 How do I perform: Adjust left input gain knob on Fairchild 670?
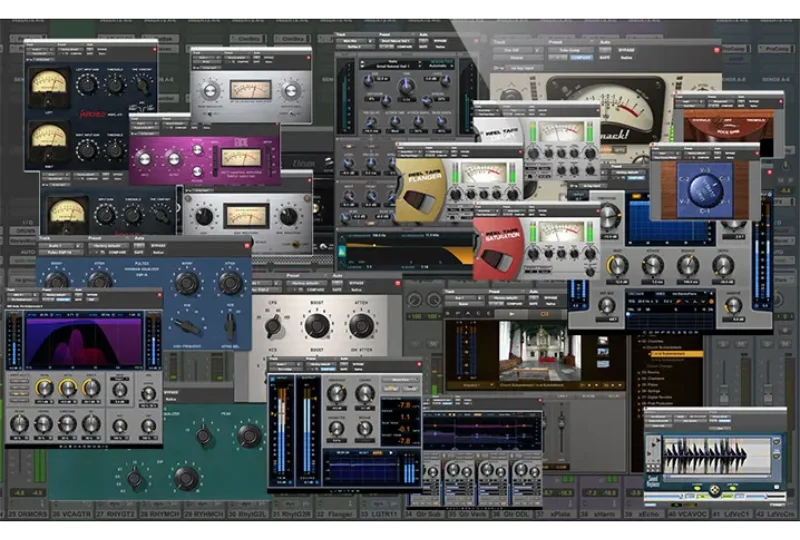tap(88, 85)
